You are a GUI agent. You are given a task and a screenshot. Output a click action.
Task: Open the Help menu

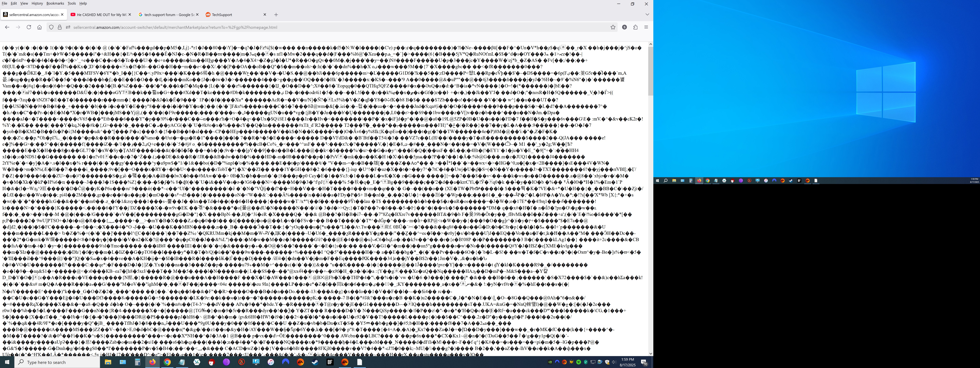point(83,3)
